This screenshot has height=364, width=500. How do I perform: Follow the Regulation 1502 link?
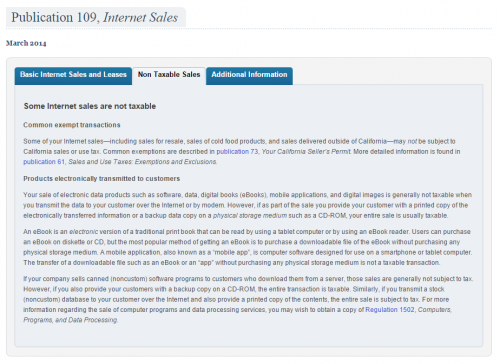click(x=390, y=310)
